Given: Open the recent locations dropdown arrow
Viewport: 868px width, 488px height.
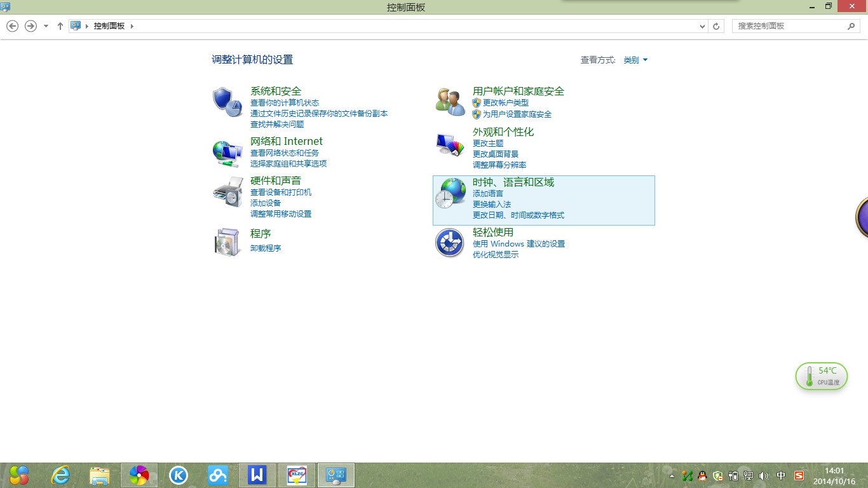Looking at the screenshot, I should (x=46, y=26).
